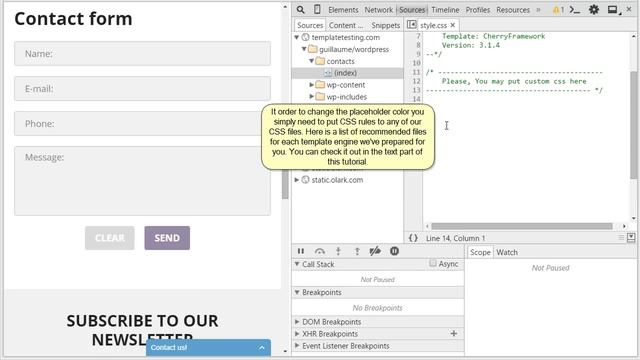This screenshot has width=640, height=360.
Task: Close the style.css editor tab
Action: point(453,25)
